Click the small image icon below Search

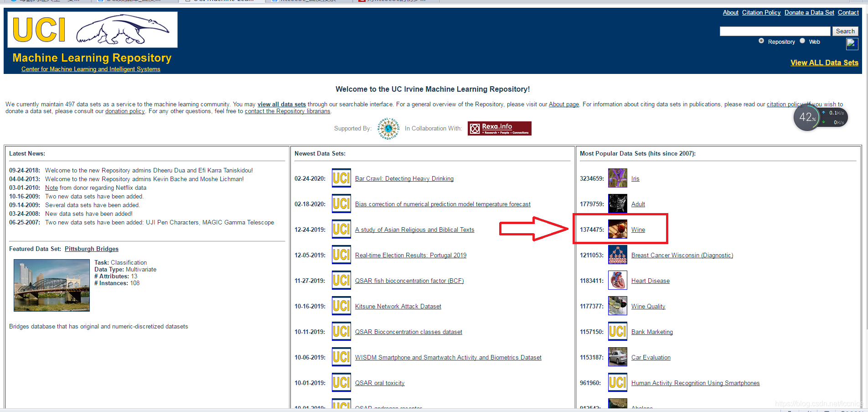[x=852, y=44]
